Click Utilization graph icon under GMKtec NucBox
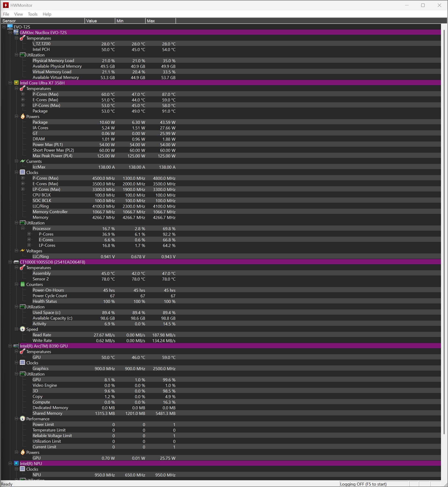Screen dimensions: 448x487 click(x=23, y=55)
